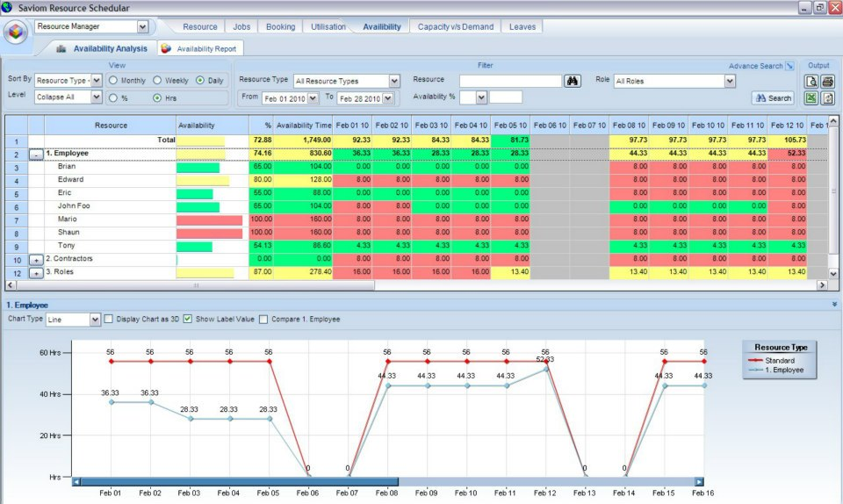Image resolution: width=843 pixels, height=504 pixels.
Task: Select the Hrs display radio button
Action: coord(157,97)
